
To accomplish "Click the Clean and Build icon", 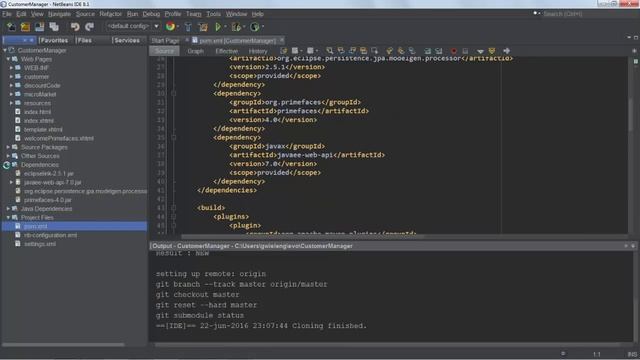I will point(203,27).
